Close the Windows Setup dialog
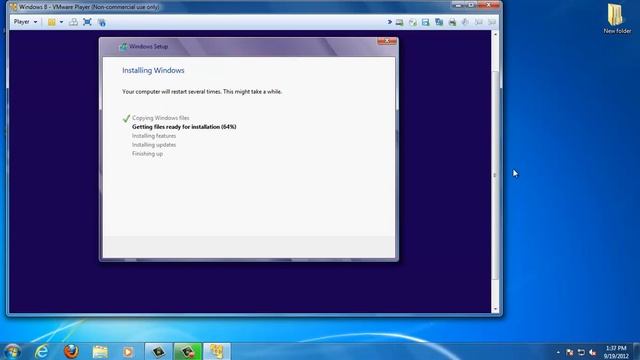 387,41
